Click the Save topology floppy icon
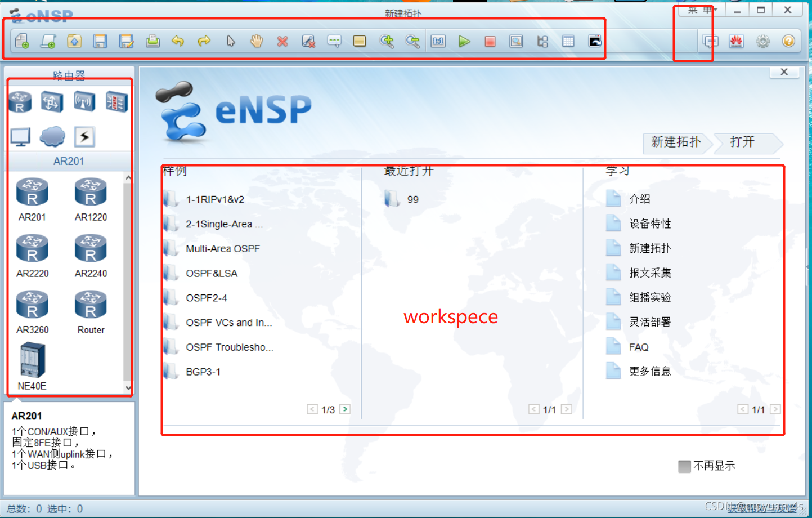 pyautogui.click(x=100, y=41)
